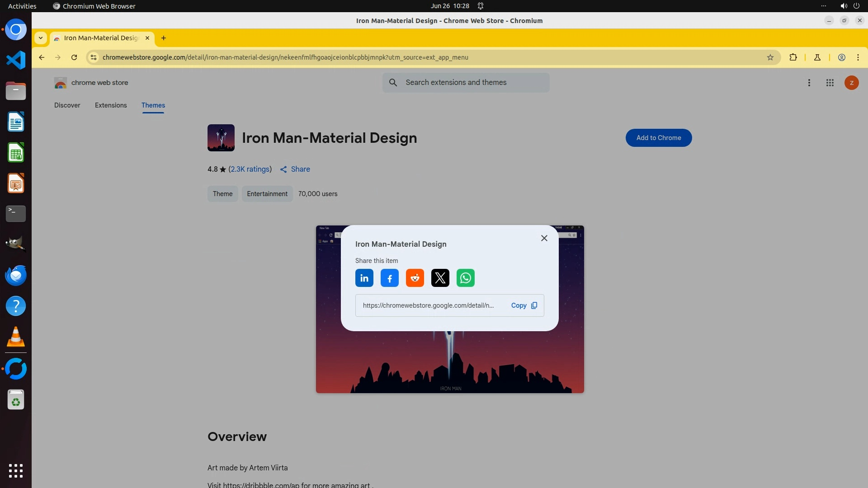Open Visual Studio Code from the dock
The width and height of the screenshot is (868, 488).
pyautogui.click(x=16, y=60)
